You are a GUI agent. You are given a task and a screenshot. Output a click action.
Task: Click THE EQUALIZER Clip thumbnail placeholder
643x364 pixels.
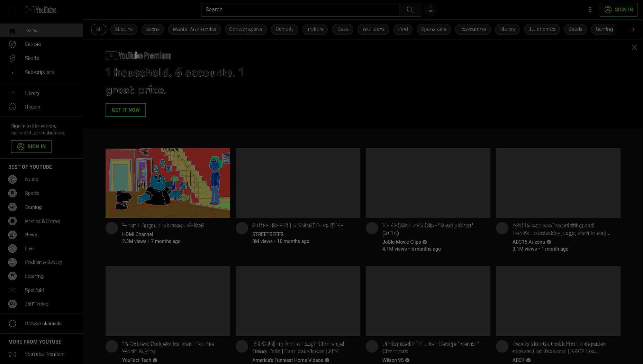point(428,183)
